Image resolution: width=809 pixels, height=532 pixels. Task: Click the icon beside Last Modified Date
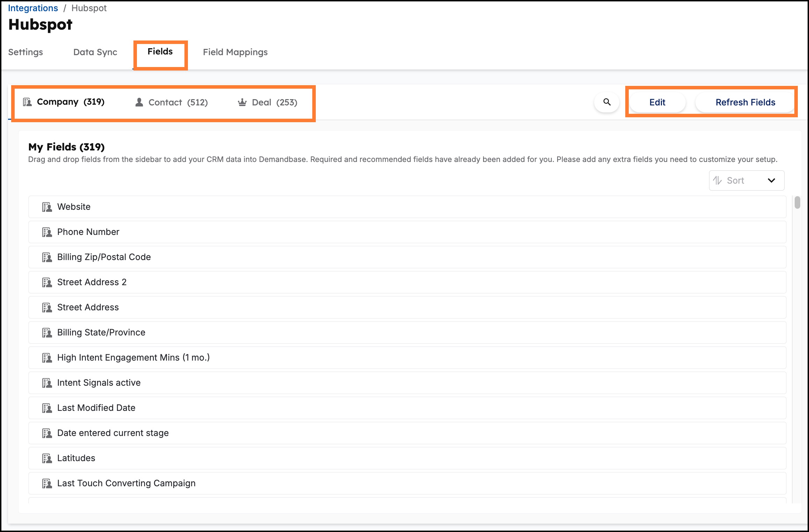(x=47, y=408)
